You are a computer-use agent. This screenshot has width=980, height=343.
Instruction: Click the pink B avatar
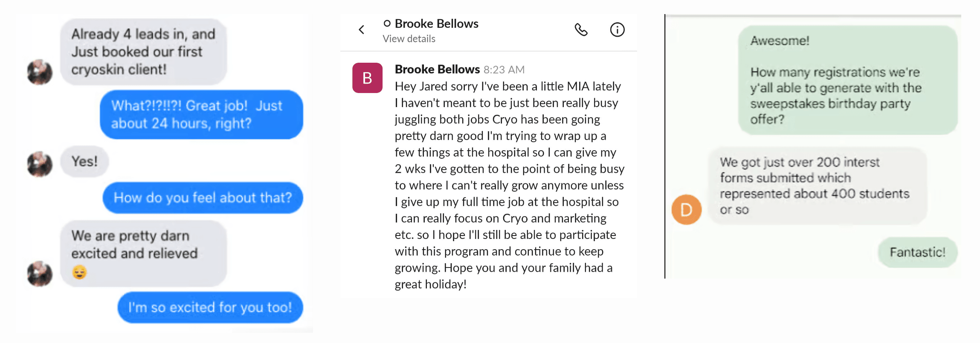pyautogui.click(x=367, y=78)
